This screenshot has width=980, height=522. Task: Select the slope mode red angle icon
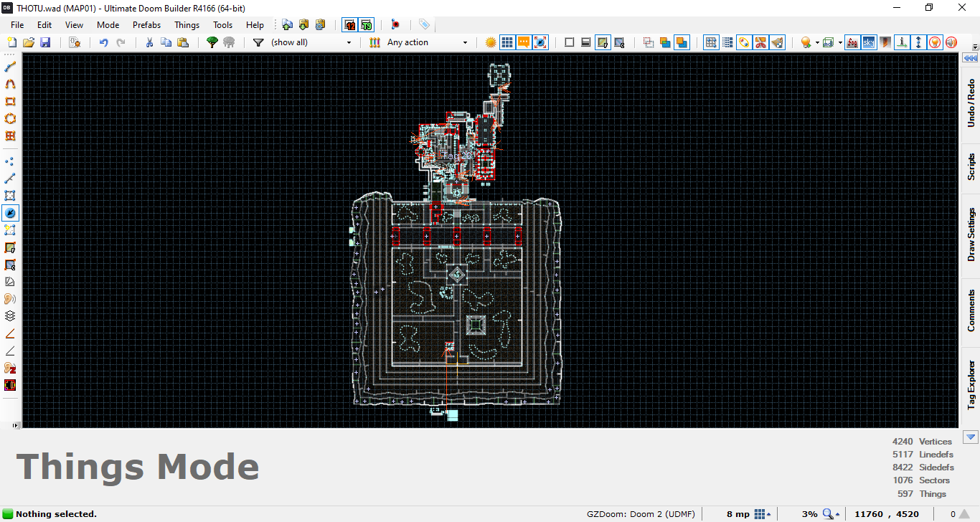[x=10, y=333]
